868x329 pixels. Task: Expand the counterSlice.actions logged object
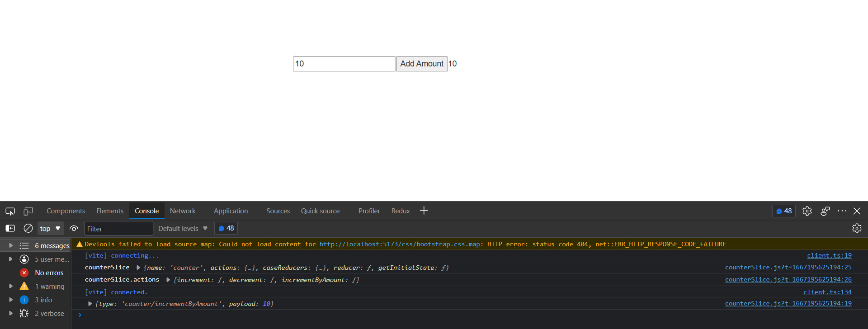(x=168, y=280)
